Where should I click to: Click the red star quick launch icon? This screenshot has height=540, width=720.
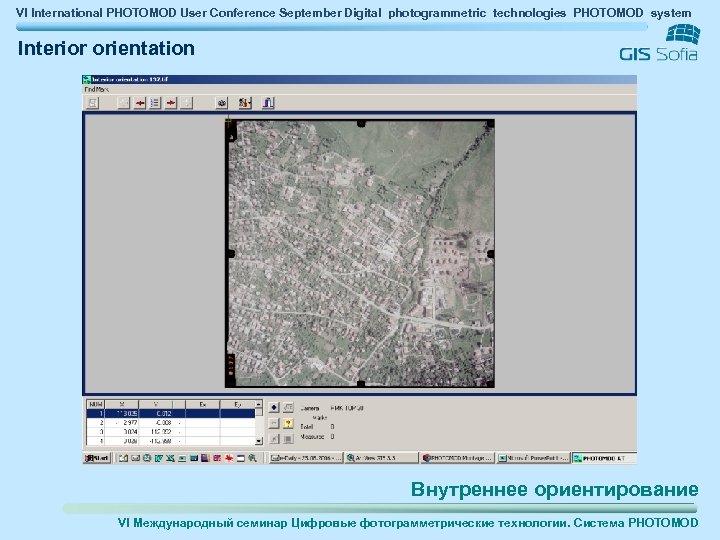229,458
